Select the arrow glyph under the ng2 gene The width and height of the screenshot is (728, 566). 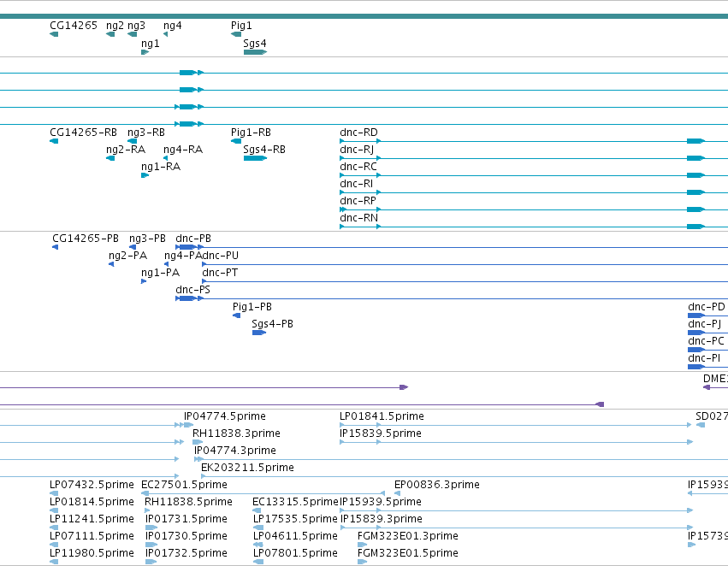tap(110, 34)
